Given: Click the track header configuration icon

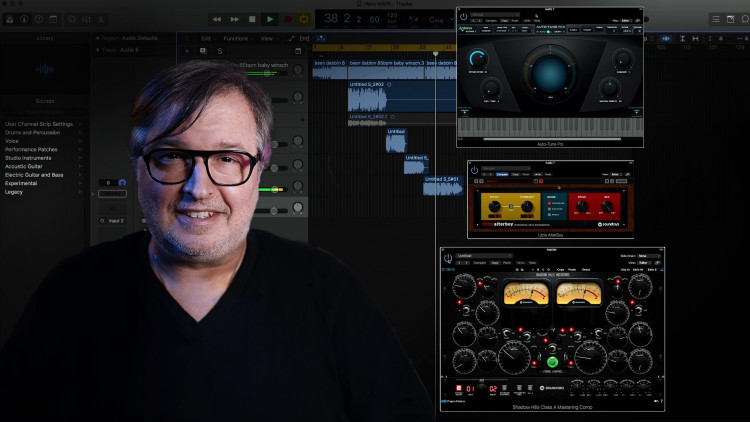Looking at the screenshot, I should pyautogui.click(x=298, y=51).
